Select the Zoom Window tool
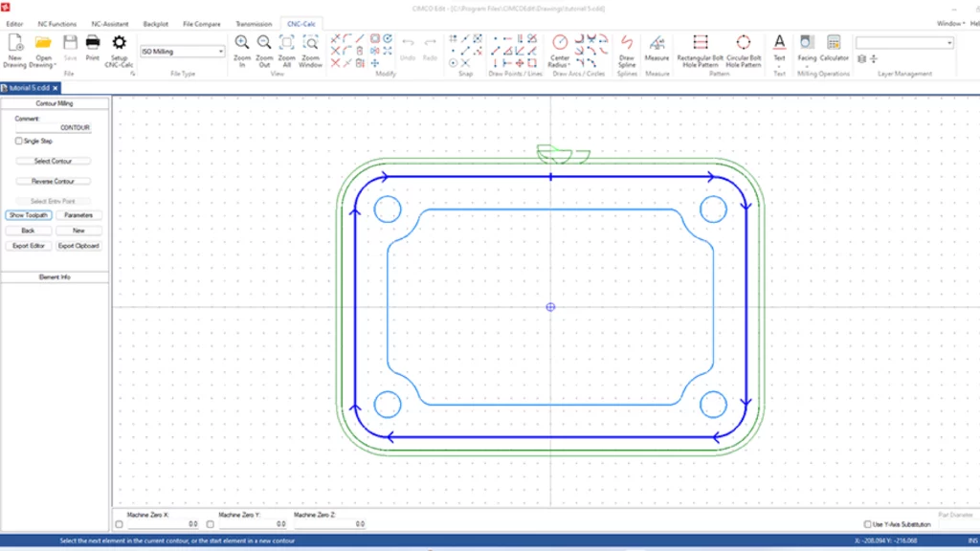This screenshot has width=980, height=551. pos(310,43)
